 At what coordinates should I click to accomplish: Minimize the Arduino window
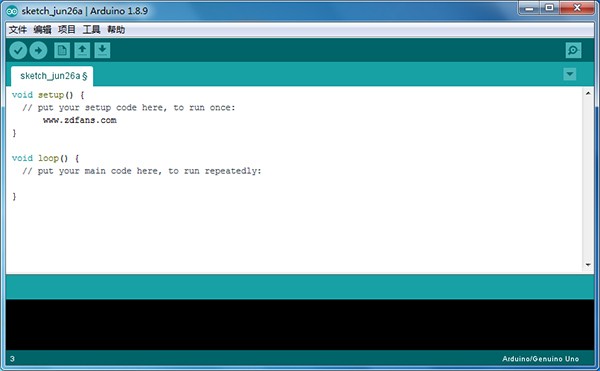tap(530, 8)
